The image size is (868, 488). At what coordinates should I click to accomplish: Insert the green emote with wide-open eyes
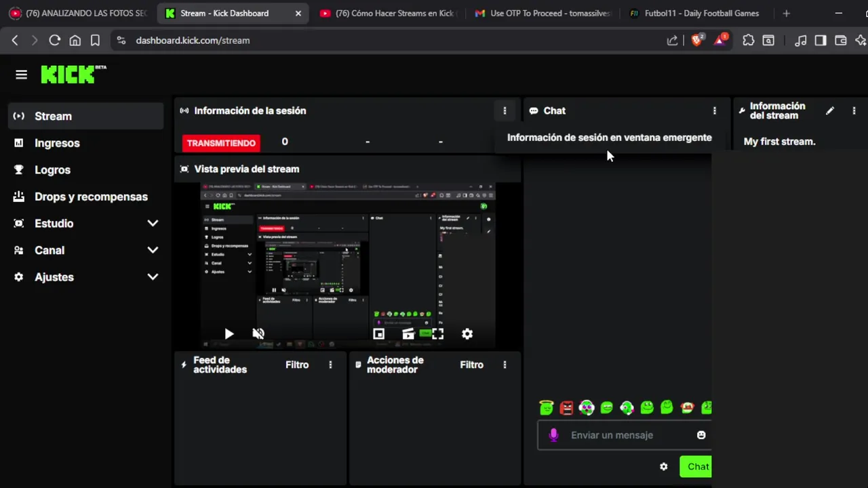[x=647, y=407]
